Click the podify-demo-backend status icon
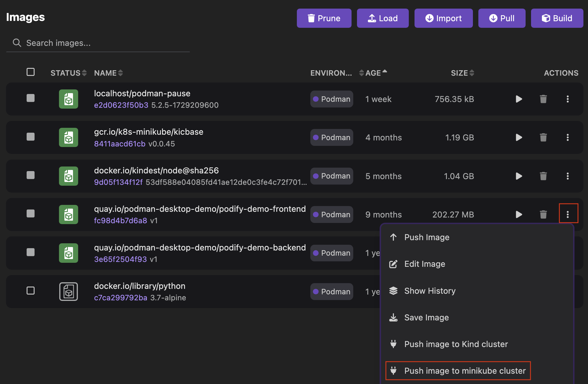The width and height of the screenshot is (588, 384). (x=68, y=253)
